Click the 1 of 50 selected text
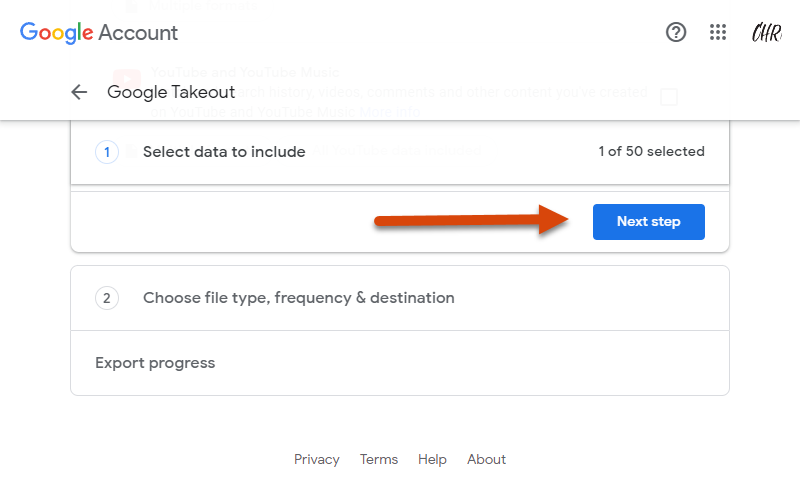The image size is (800, 500). tap(652, 152)
